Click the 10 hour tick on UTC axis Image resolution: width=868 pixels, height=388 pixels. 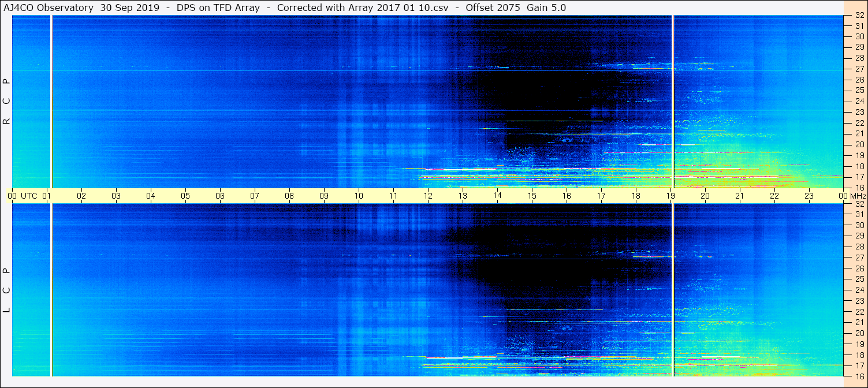click(x=359, y=196)
